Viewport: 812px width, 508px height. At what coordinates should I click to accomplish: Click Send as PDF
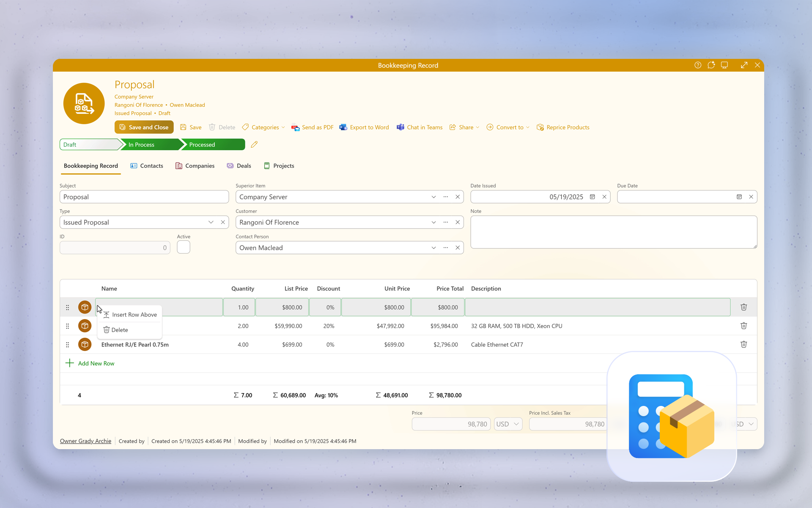pos(312,127)
